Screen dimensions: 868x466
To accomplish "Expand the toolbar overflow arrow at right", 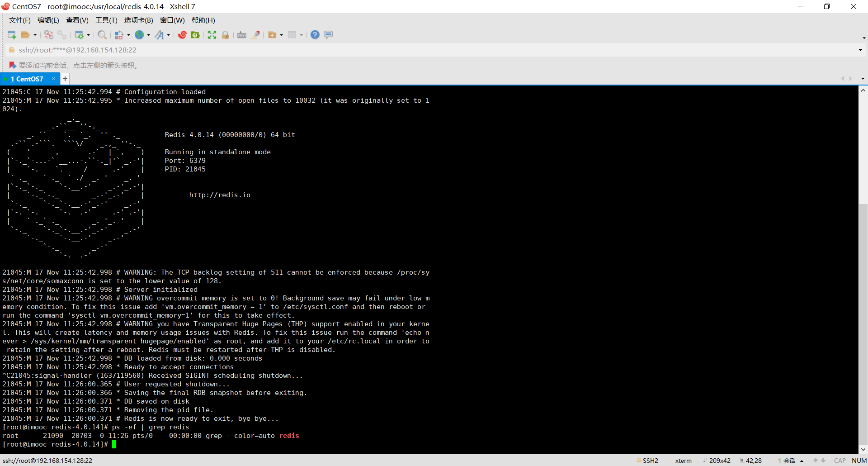I will 864,38.
